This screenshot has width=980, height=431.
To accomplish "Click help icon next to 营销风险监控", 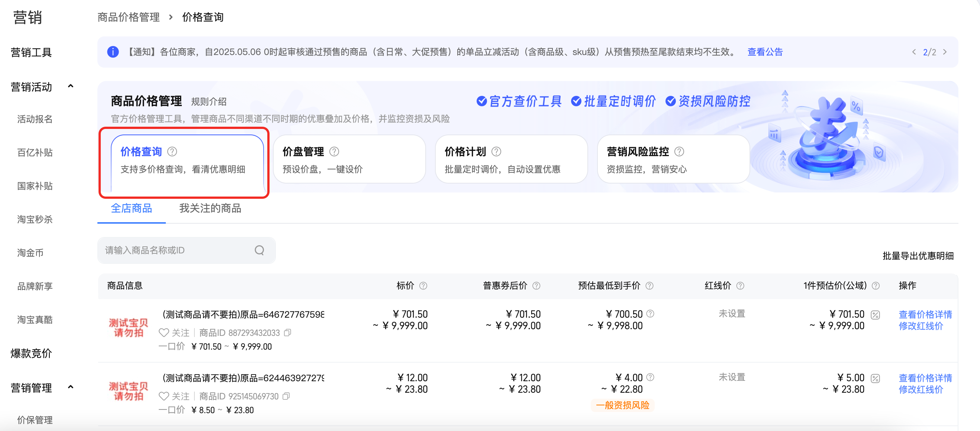I will pyautogui.click(x=680, y=152).
